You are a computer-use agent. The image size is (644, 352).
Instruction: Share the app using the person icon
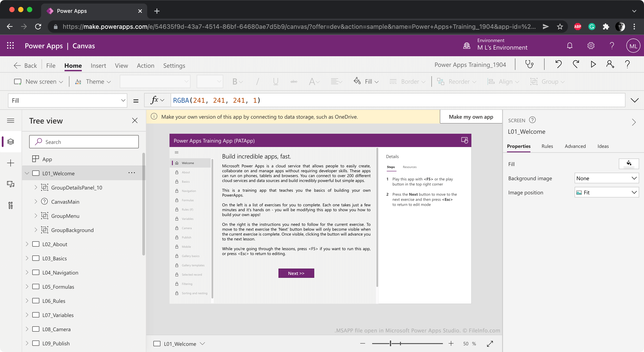(610, 64)
